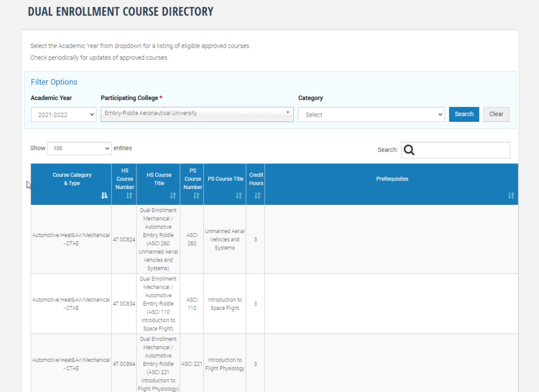This screenshot has width=539, height=392.
Task: Select the Introduction to Flight Physiology title cell
Action: pos(225,364)
